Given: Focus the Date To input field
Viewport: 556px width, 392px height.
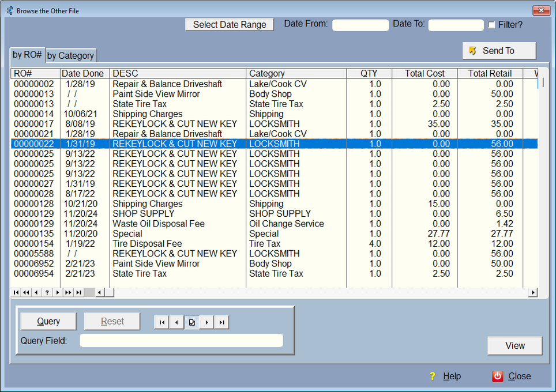Looking at the screenshot, I should [x=456, y=25].
